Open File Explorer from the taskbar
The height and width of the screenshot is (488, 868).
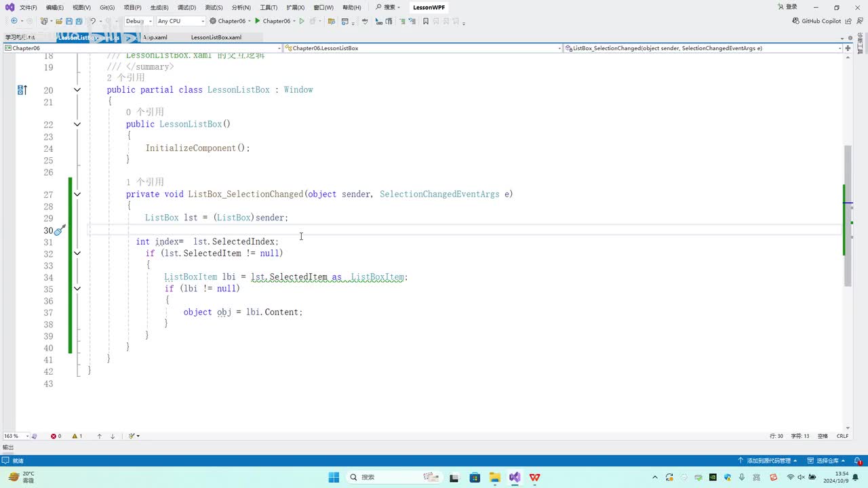[494, 477]
